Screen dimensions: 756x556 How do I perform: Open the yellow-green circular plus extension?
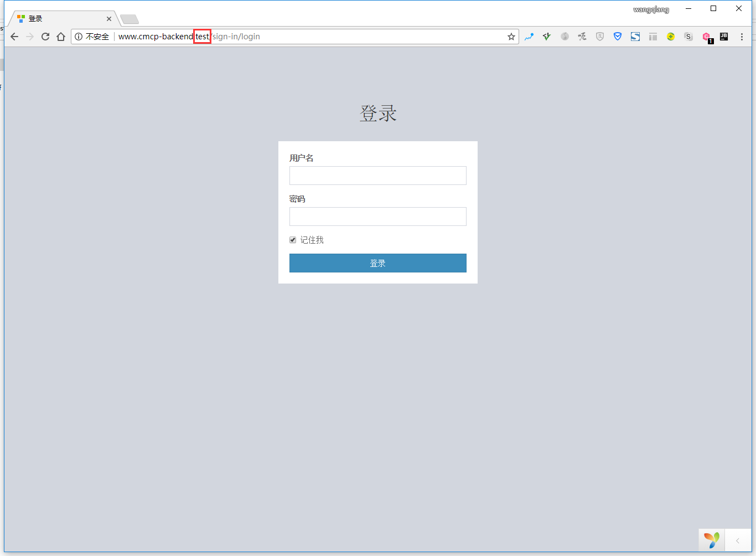pos(671,37)
